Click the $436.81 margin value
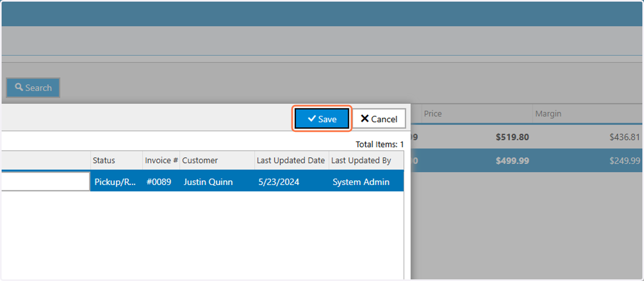The height and width of the screenshot is (281, 644). point(625,137)
